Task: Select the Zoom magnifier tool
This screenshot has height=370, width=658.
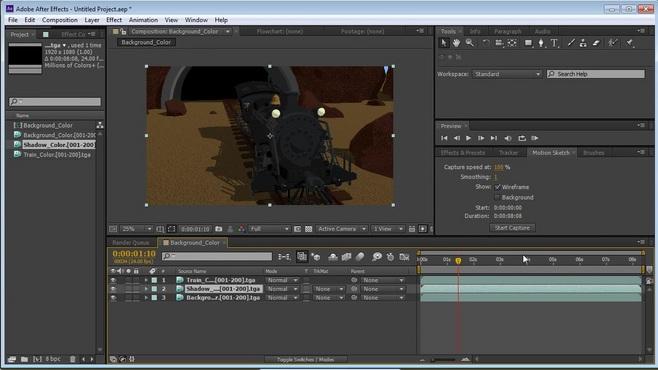Action: pos(469,43)
